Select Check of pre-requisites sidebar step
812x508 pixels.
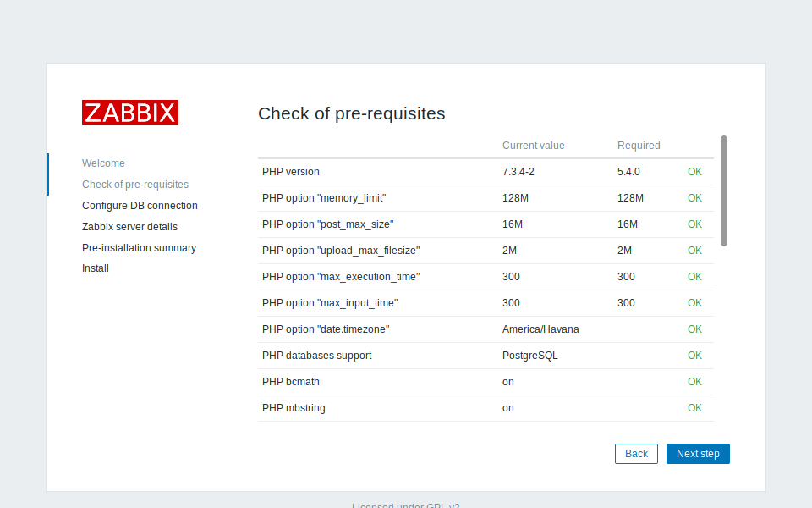135,185
